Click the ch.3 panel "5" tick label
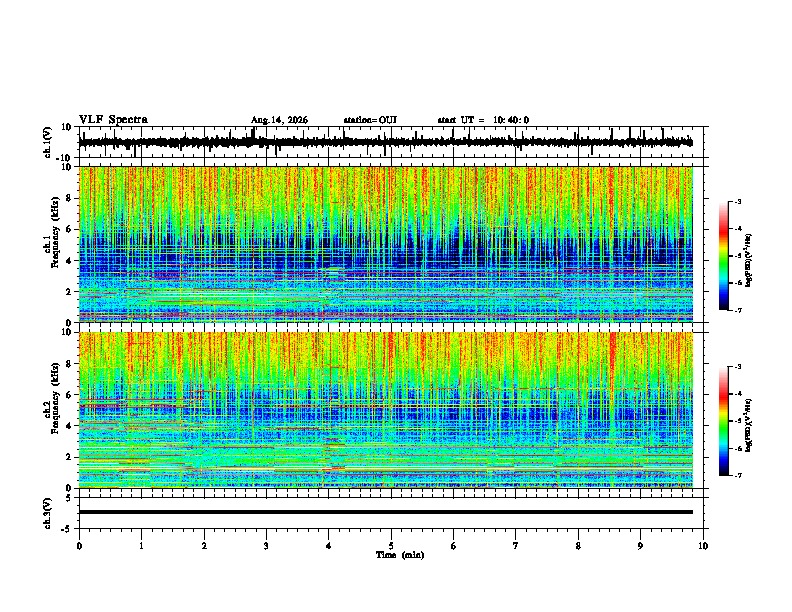Screen dimensions: 792x612 pos(69,497)
